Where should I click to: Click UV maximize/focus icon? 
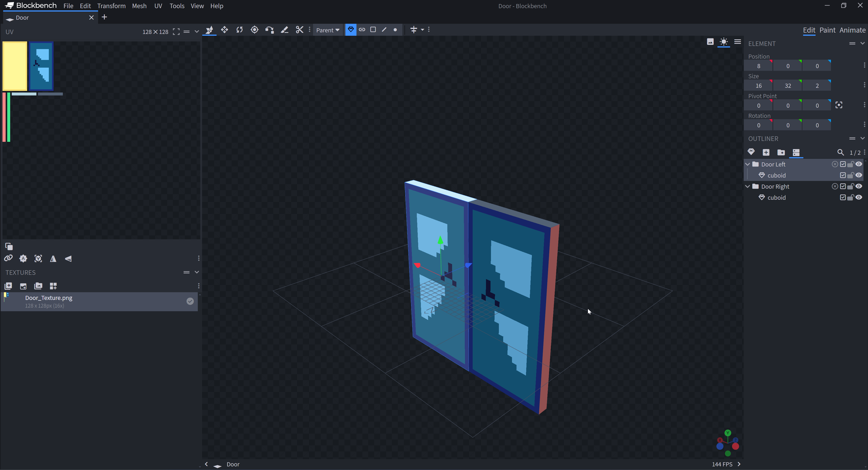click(38, 259)
